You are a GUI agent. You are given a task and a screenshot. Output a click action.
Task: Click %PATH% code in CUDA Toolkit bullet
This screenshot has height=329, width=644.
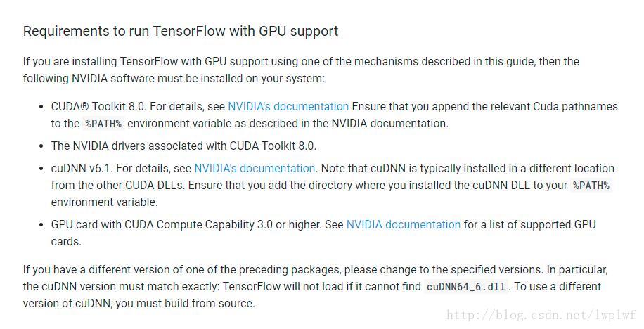pos(103,124)
